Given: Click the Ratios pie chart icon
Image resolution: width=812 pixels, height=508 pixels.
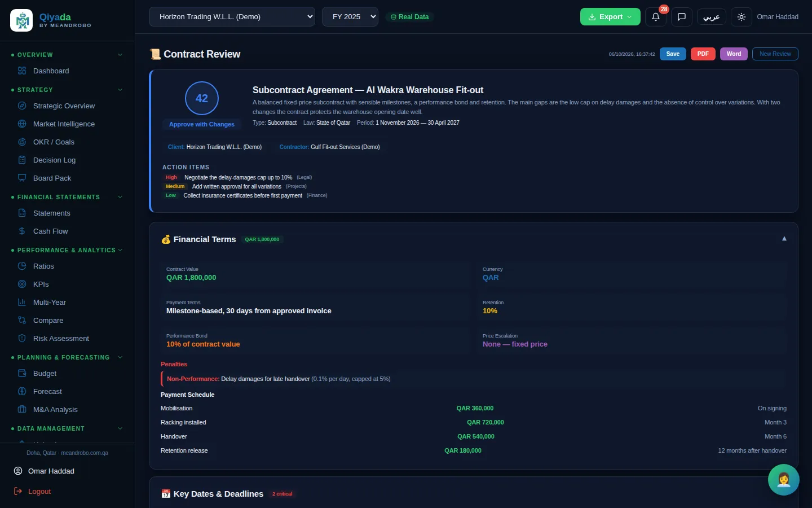Looking at the screenshot, I should pyautogui.click(x=22, y=266).
